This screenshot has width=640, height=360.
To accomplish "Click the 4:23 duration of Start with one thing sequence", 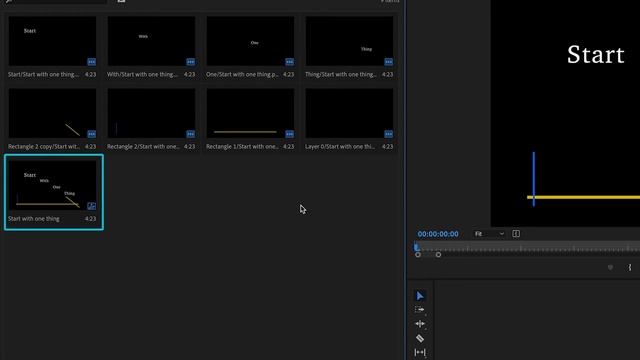I will pyautogui.click(x=91, y=219).
